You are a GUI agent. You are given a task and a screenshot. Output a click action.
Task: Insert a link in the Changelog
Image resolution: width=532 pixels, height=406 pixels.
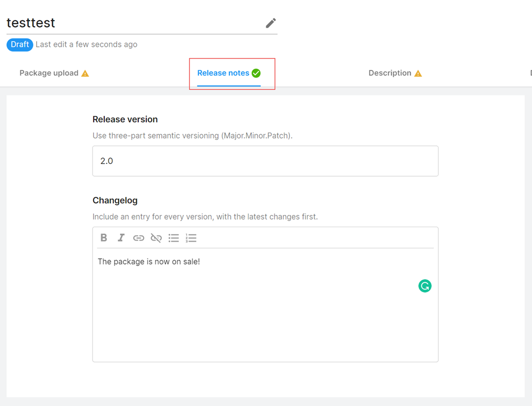tap(138, 238)
